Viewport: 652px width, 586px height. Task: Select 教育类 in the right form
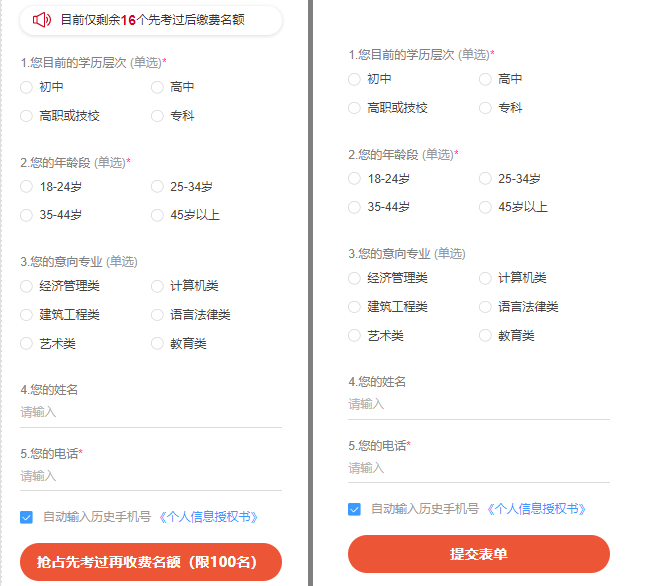point(485,336)
